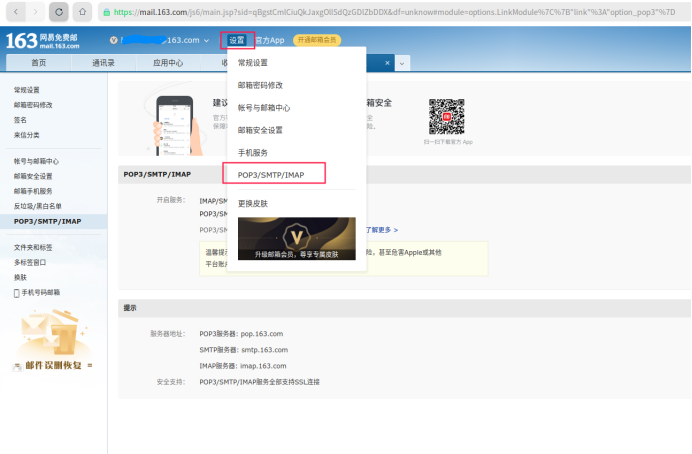692x454 pixels.
Task: Open the 设置 menu in header
Action: (237, 40)
